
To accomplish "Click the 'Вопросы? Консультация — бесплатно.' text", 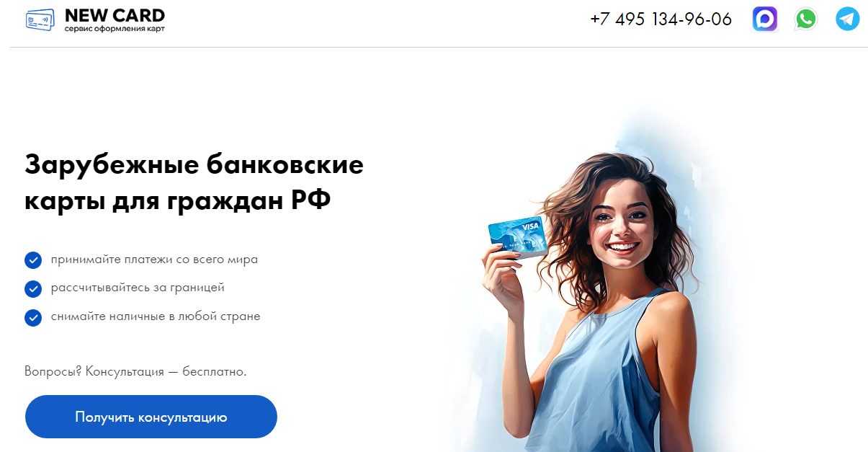I will [135, 371].
